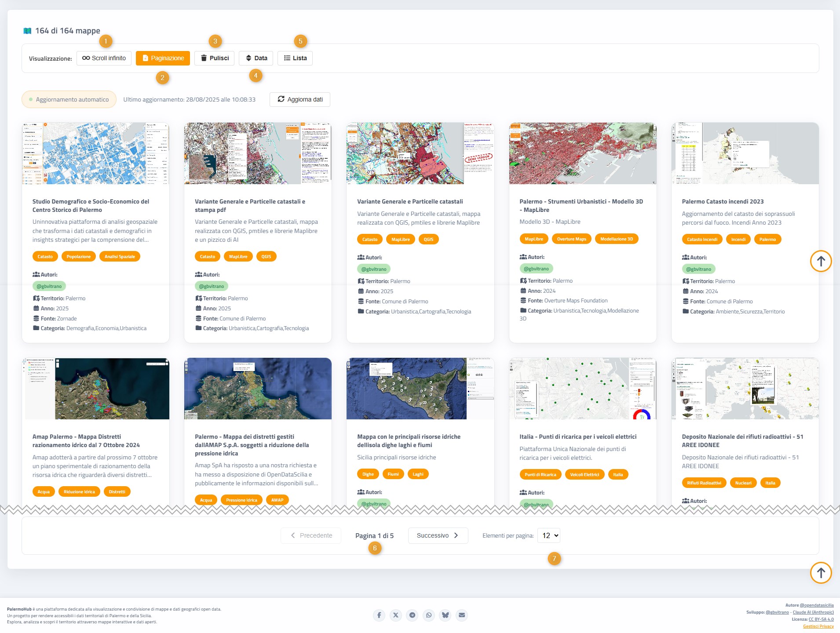Select the Paginazione view option
Viewport: 840px width, 633px height.
click(x=163, y=58)
